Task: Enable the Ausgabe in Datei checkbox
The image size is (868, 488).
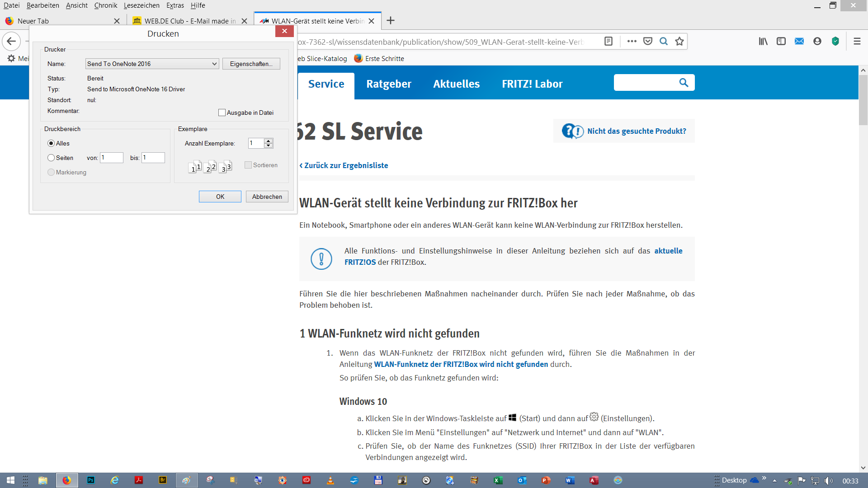Action: pos(222,113)
